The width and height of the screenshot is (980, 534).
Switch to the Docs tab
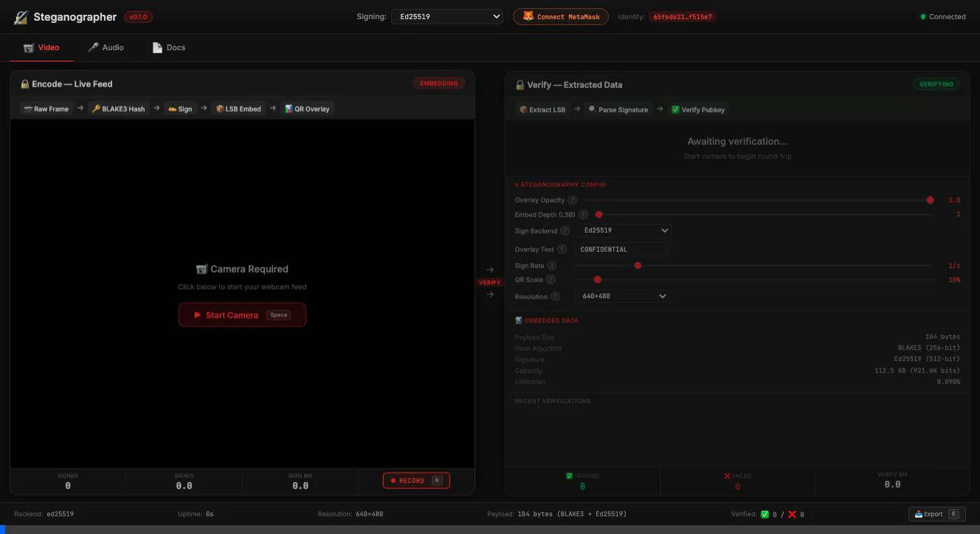tap(169, 47)
